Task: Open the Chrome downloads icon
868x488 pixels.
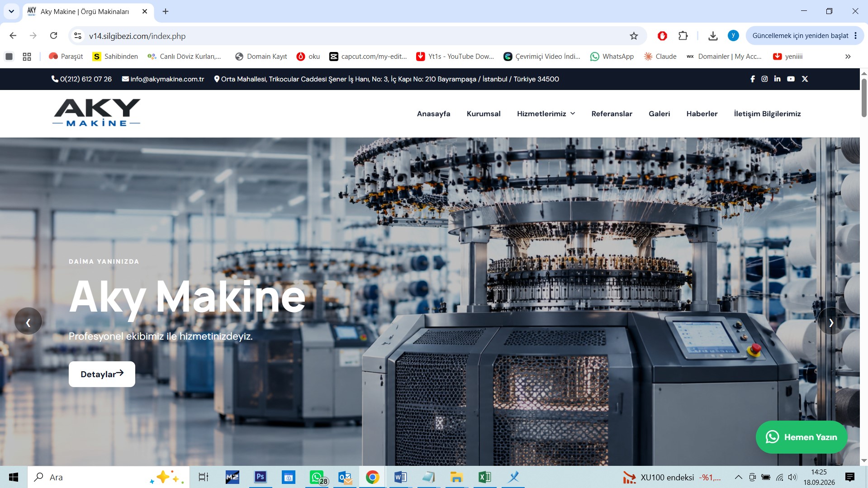Action: 713,36
